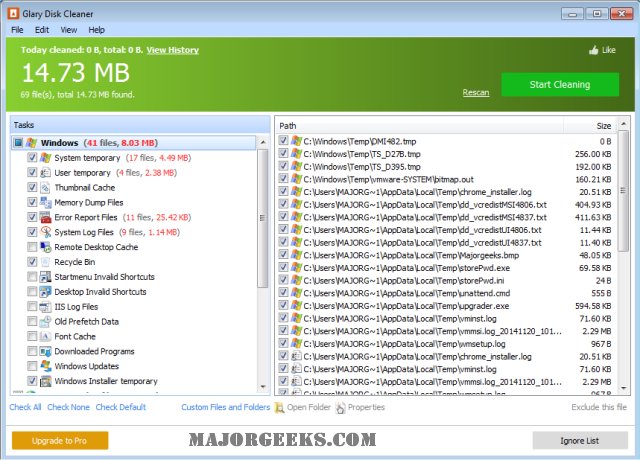Open the View menu

(69, 30)
